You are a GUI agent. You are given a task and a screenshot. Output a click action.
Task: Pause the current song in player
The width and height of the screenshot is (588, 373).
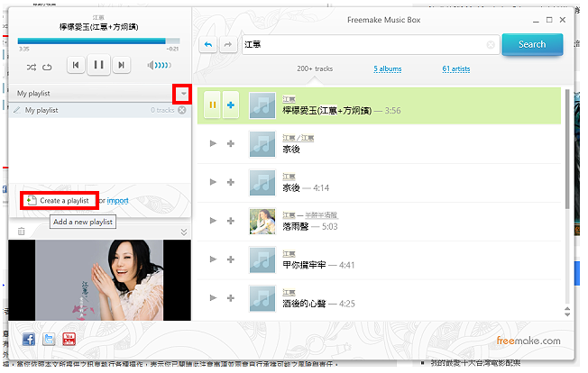[x=98, y=65]
